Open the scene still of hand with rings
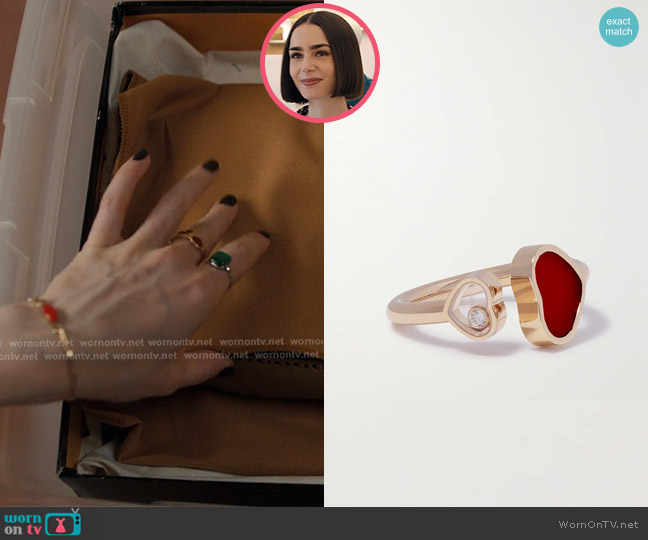 tap(162, 253)
